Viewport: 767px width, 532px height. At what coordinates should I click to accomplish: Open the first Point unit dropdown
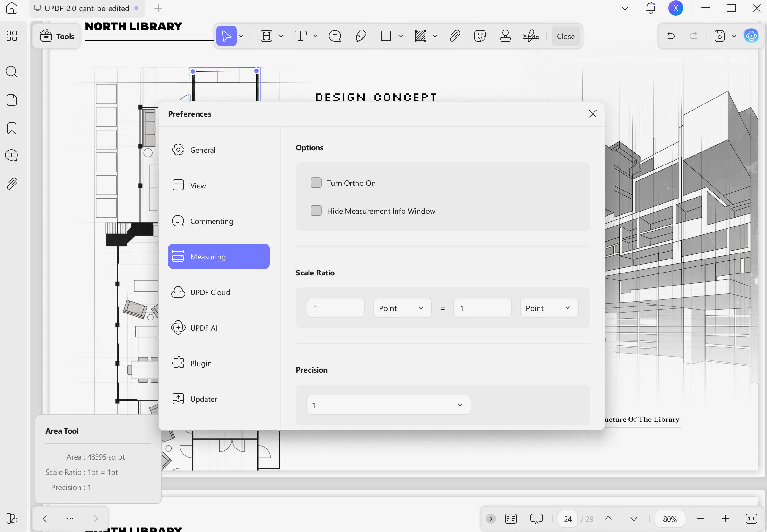coord(402,308)
